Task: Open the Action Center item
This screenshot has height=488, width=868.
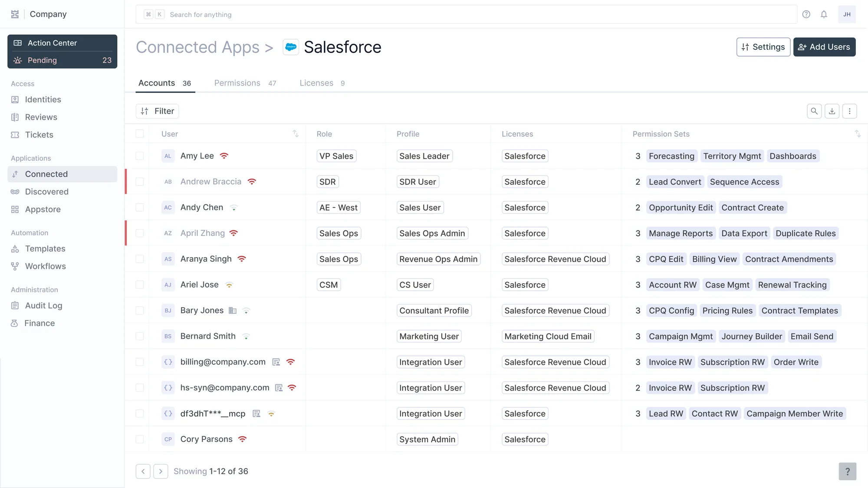Action: pyautogui.click(x=62, y=43)
